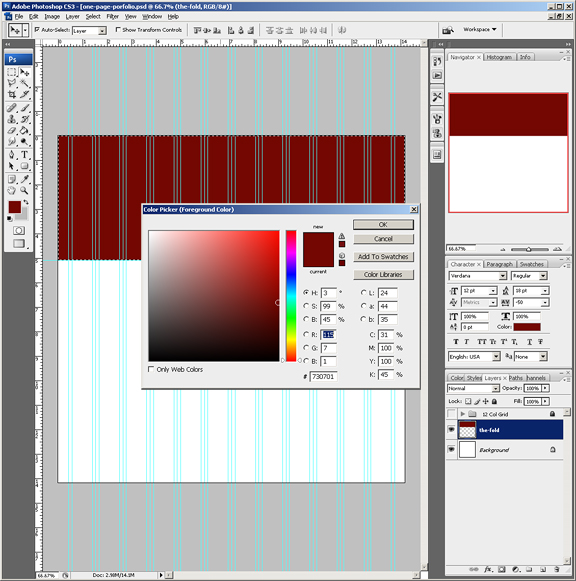Select the Dodge tool
Viewport: 576px width, 581px height.
(24, 141)
